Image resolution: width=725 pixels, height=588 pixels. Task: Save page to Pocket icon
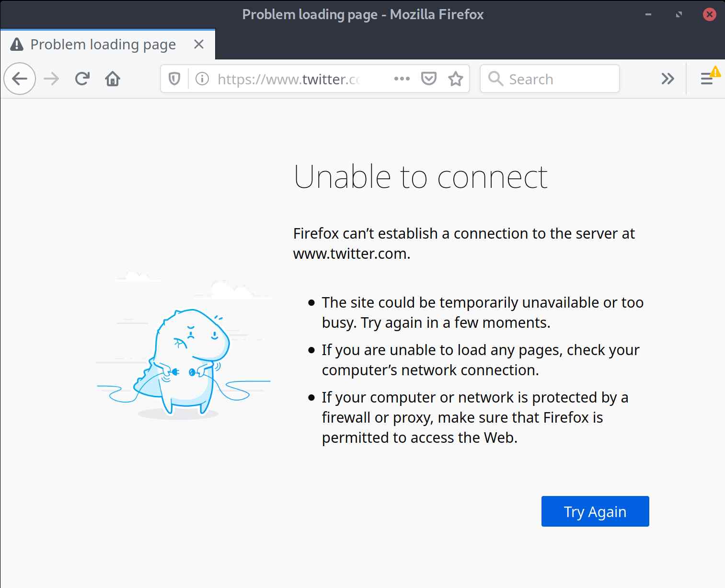(428, 79)
